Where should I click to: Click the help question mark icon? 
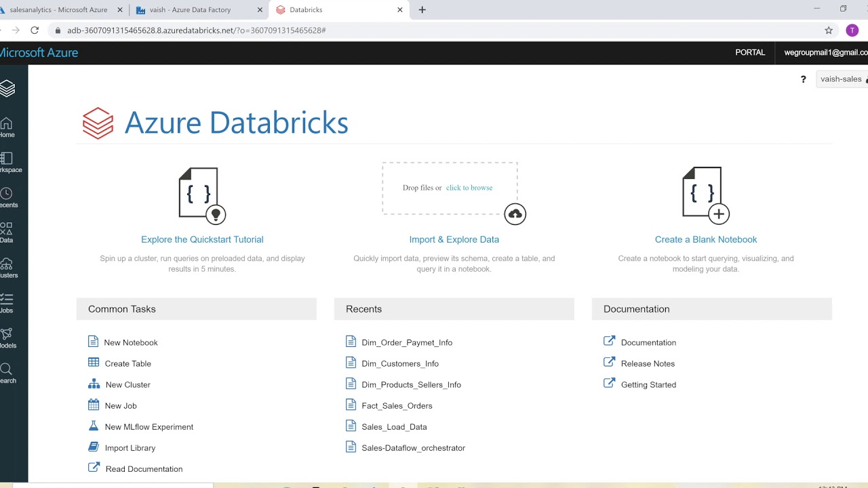click(x=804, y=79)
